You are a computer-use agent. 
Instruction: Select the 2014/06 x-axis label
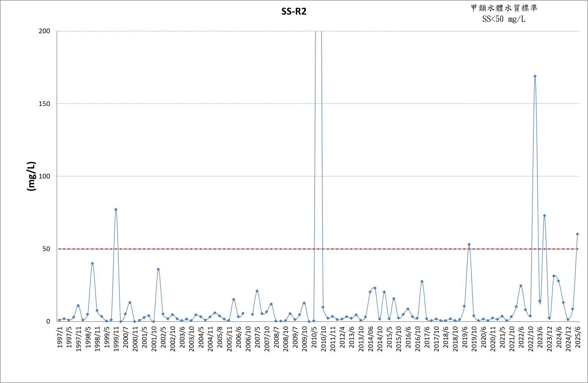pos(371,338)
